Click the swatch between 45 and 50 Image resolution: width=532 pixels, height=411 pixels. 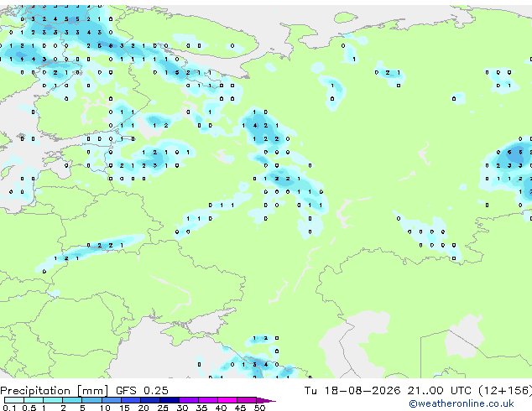point(247,400)
